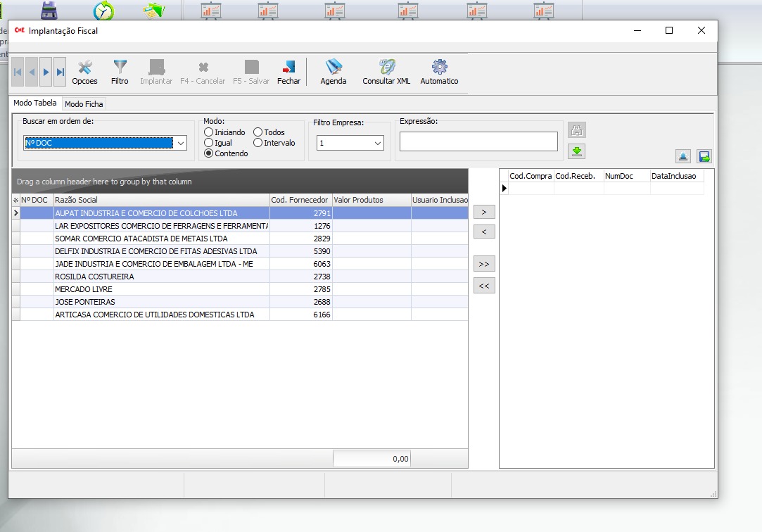This screenshot has height=532, width=762.
Task: Click the Fechar toolbar icon
Action: tap(288, 68)
